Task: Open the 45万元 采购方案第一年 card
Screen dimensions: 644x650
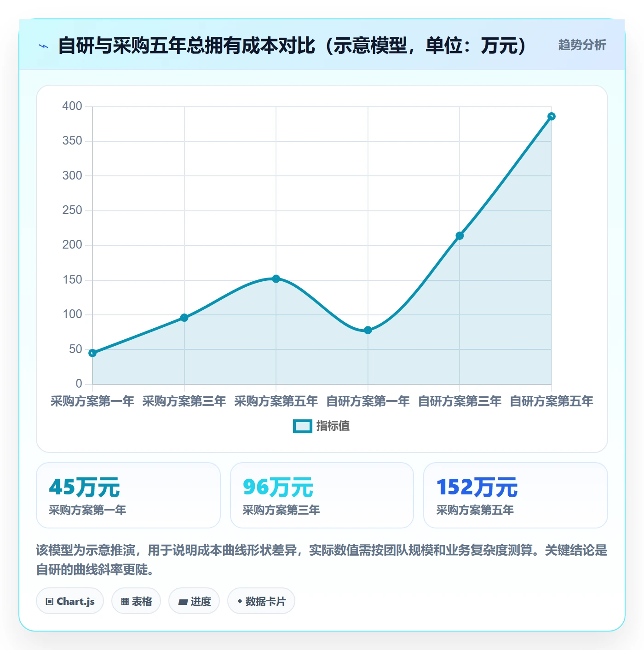Action: click(x=128, y=495)
